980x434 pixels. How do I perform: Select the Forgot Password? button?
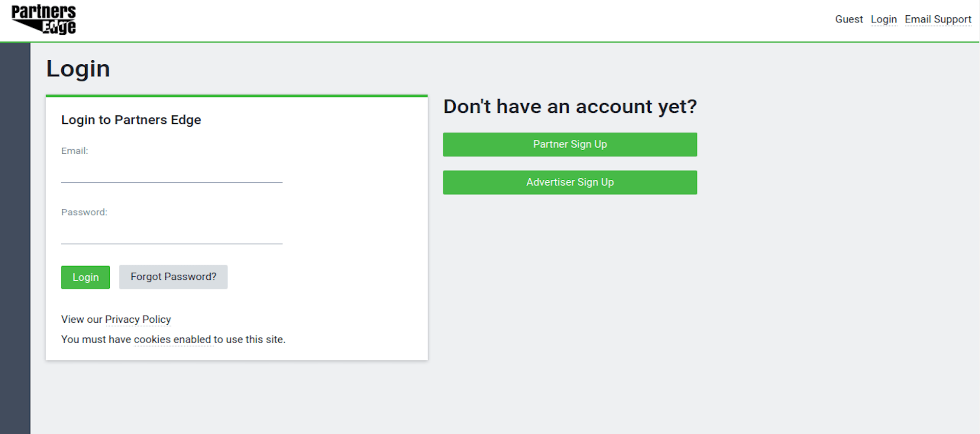173,277
